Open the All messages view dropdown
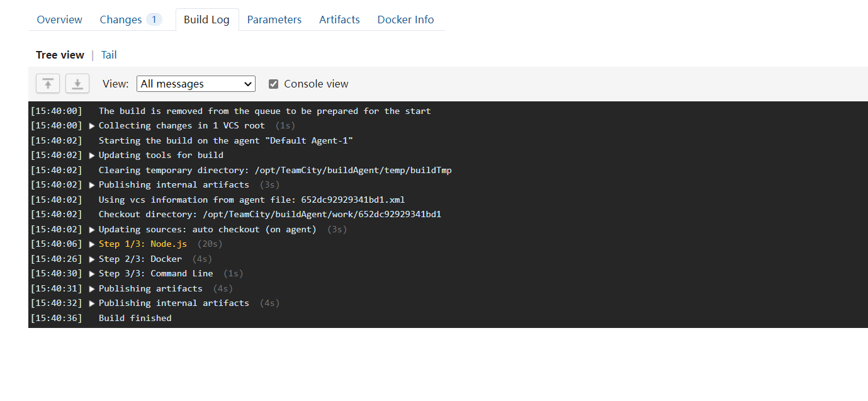868x401 pixels. (196, 84)
